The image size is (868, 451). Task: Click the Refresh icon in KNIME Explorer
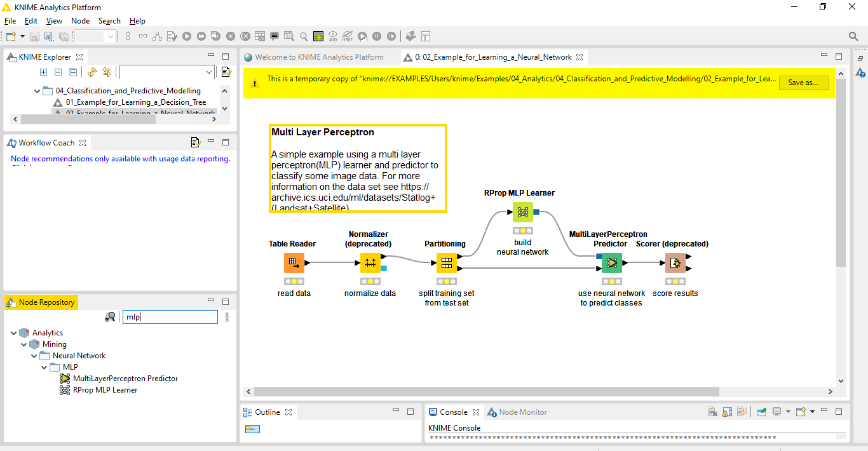click(92, 72)
